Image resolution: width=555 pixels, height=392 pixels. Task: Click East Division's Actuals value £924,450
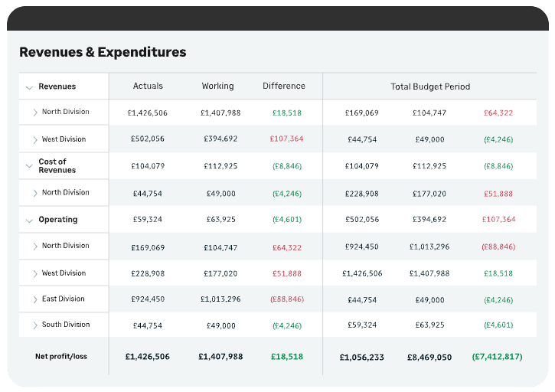148,299
